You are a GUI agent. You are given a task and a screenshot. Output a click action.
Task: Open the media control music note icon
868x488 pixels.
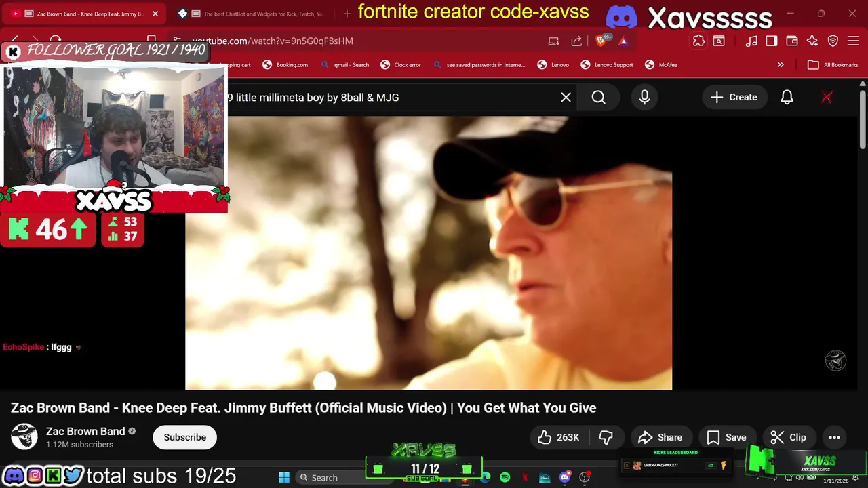[x=751, y=41]
